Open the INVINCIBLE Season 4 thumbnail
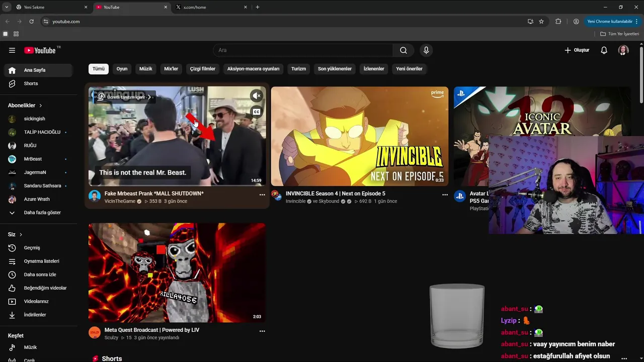This screenshot has width=644, height=362. tap(360, 136)
